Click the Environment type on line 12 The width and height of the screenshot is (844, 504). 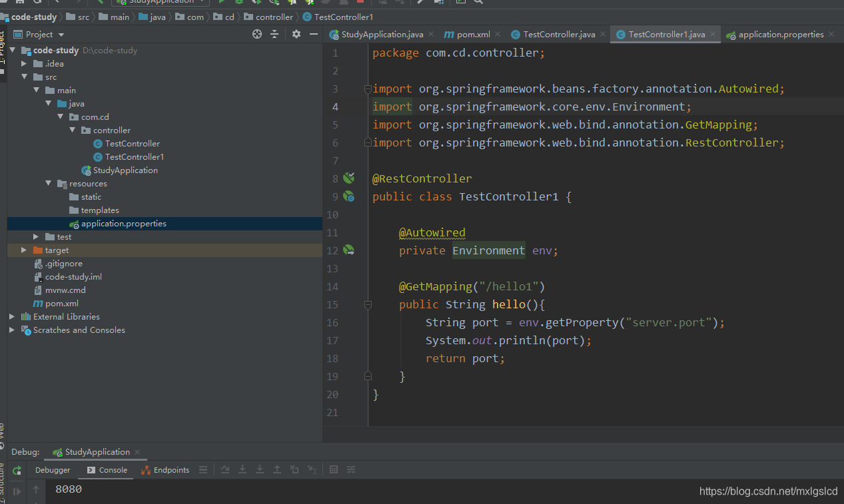pos(489,250)
